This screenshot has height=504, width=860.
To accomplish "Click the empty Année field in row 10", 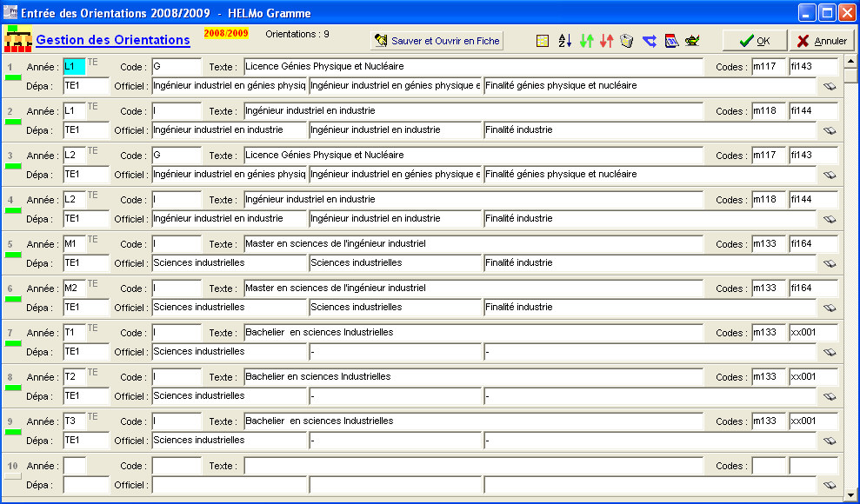I will click(x=75, y=466).
